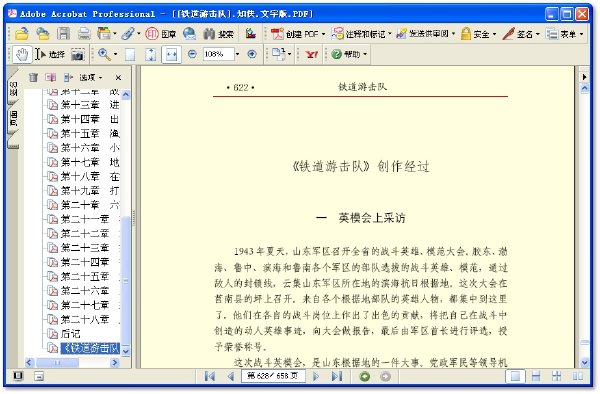Go to the first page
Viewport: 600px width, 394px height.
click(210, 377)
